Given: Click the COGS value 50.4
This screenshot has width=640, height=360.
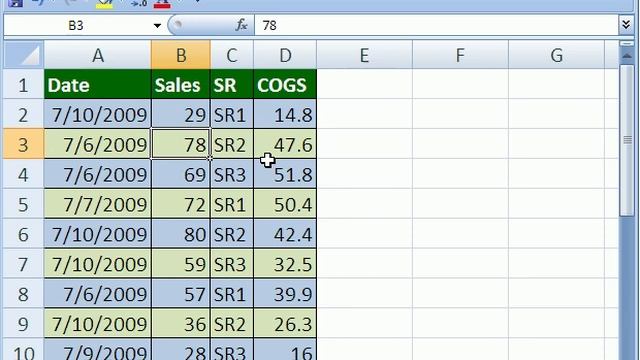Looking at the screenshot, I should click(x=285, y=204).
